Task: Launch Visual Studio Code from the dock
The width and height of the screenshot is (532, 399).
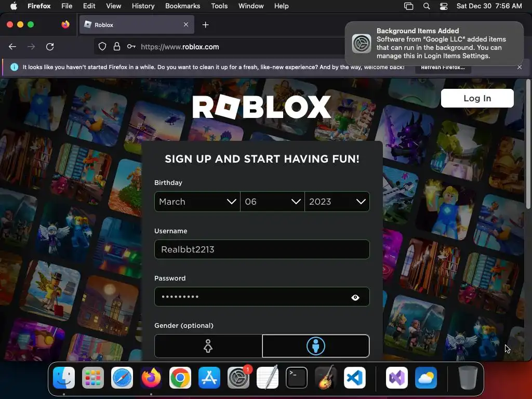Action: (x=355, y=378)
